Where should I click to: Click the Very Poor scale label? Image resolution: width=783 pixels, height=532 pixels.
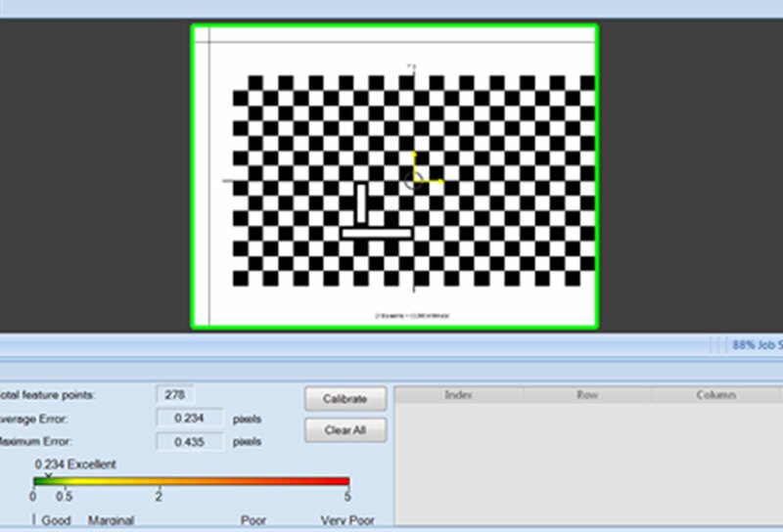[347, 520]
